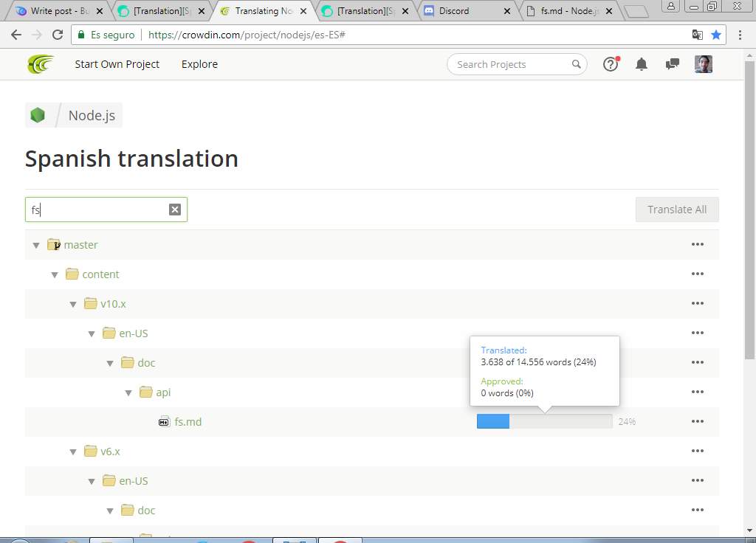This screenshot has height=543, width=756.
Task: Open more options for api row
Action: pyautogui.click(x=698, y=392)
